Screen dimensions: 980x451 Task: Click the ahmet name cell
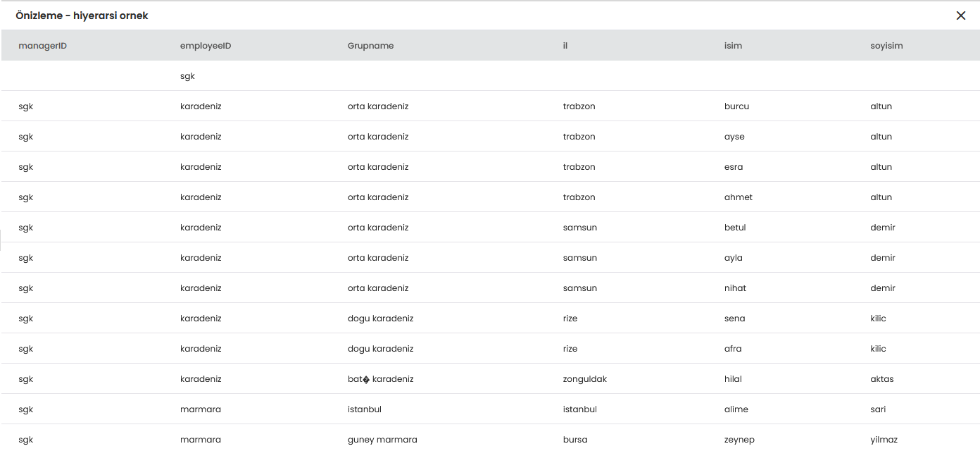coord(738,197)
